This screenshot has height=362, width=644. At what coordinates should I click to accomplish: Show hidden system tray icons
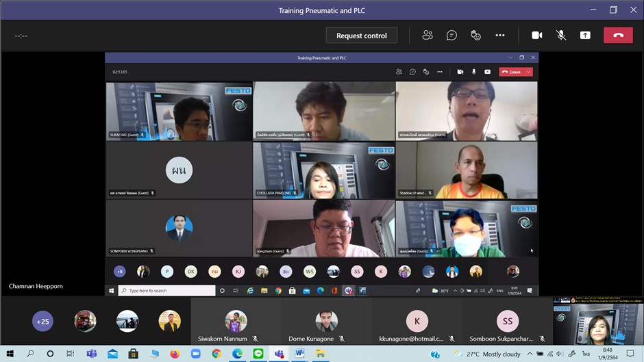pyautogui.click(x=530, y=354)
